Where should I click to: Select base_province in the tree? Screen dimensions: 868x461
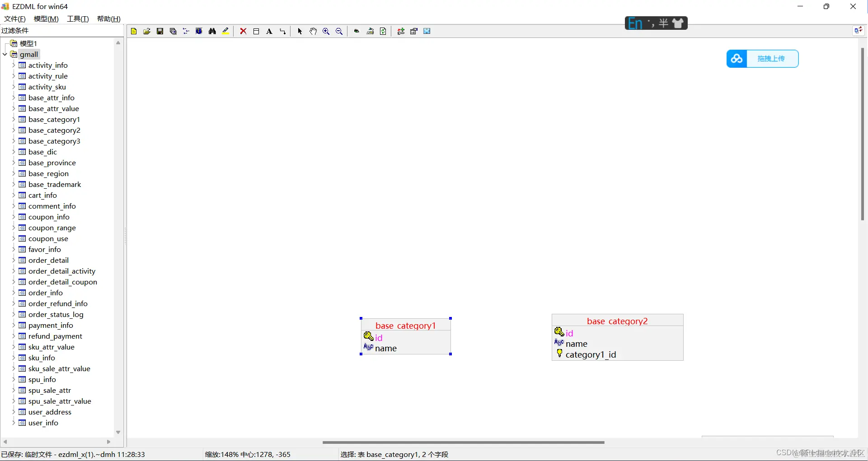(x=52, y=163)
